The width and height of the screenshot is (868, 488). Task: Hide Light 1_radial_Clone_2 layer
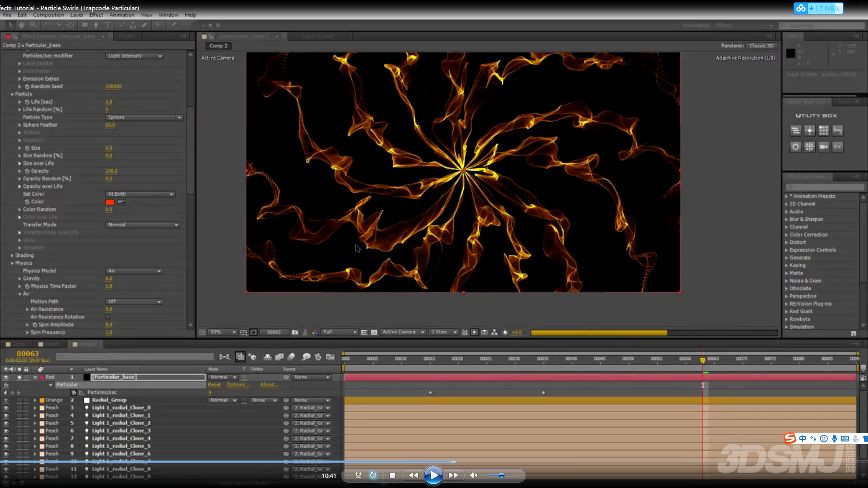tap(6, 423)
